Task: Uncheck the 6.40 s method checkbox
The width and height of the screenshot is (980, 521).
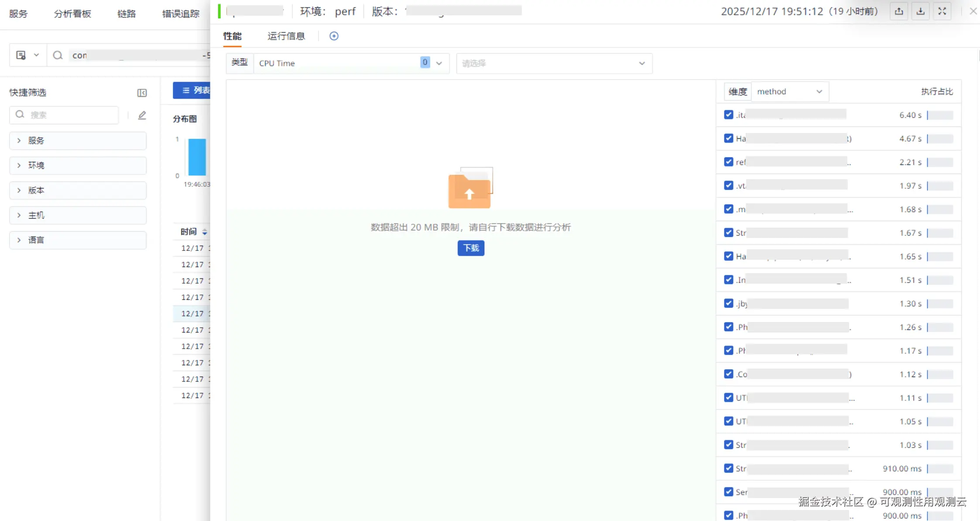Action: pos(728,115)
